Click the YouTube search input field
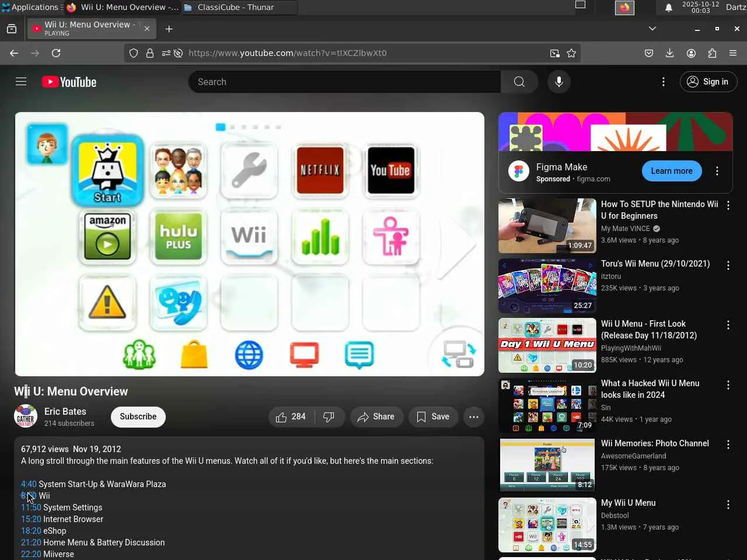Image resolution: width=747 pixels, height=560 pixels. click(344, 82)
